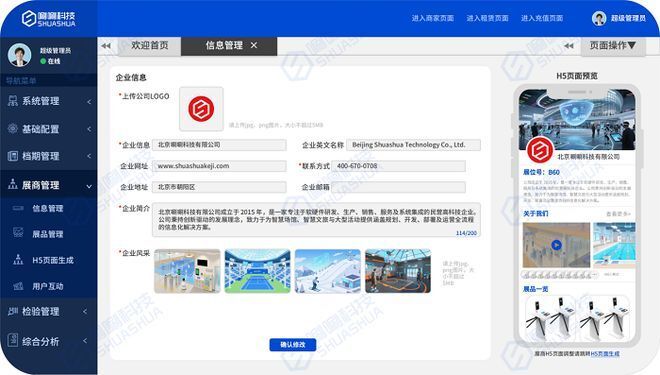660x375 pixels.
Task: Click right turnstile product in 展品一览
Action: (604, 319)
